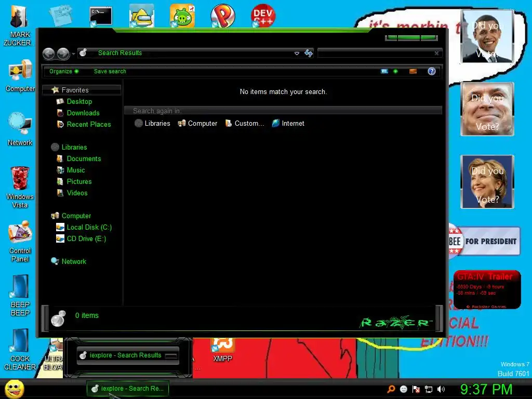
Task: Select Libraries in the navigation pane
Action: coord(74,147)
